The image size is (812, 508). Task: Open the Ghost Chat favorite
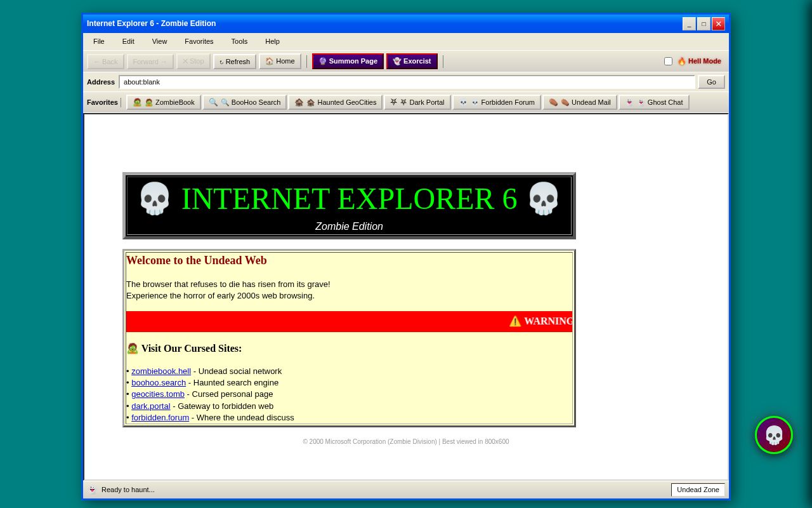pos(654,102)
